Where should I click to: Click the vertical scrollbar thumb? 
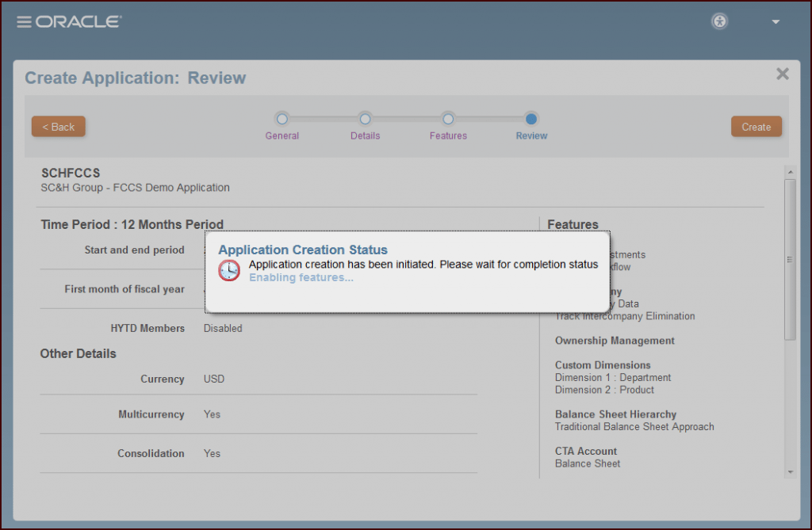coord(791,259)
